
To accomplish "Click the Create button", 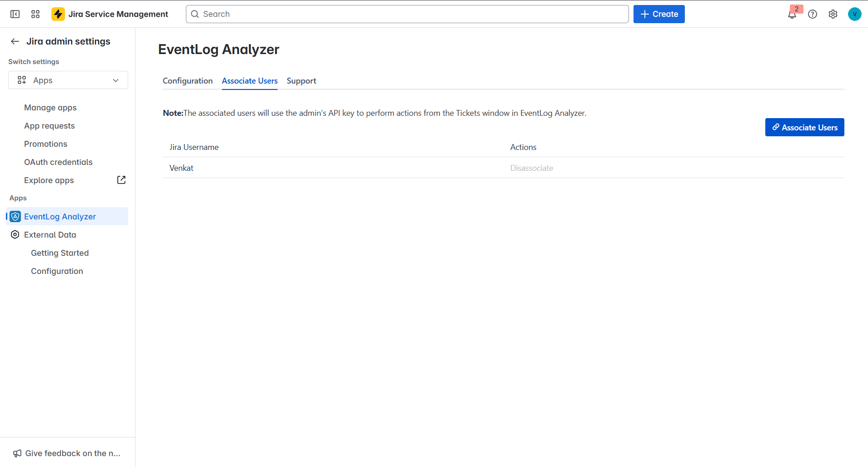I will 659,14.
